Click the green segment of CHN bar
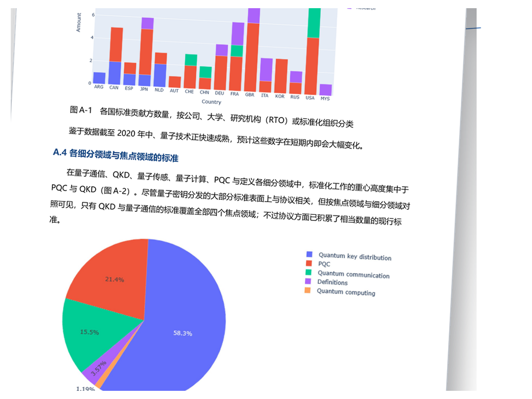Screen dimensions: 532x399 (205, 72)
